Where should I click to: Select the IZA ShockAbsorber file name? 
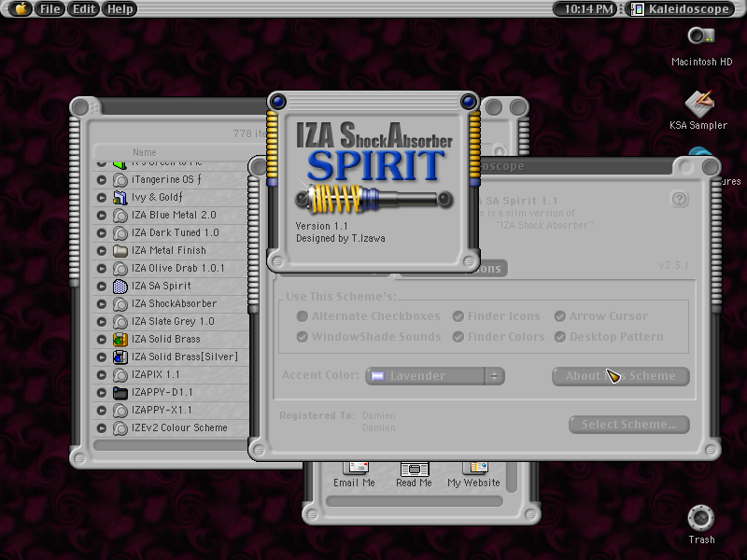[x=174, y=304]
